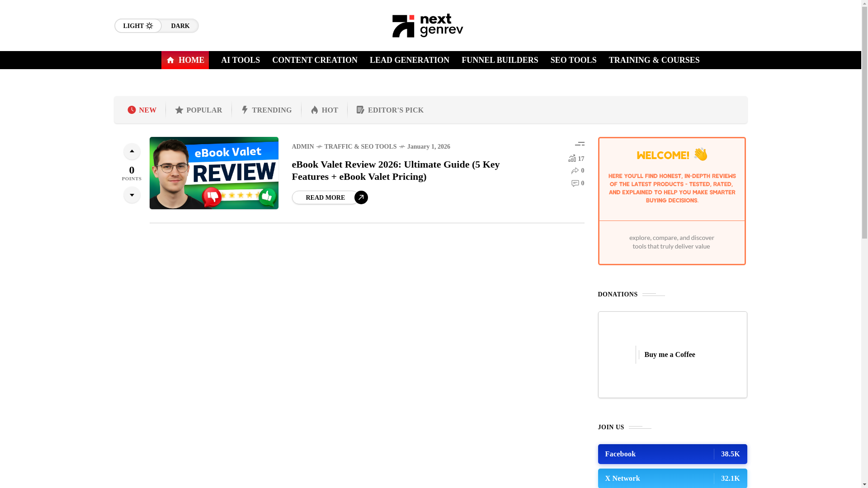Screen dimensions: 868x488
Task: Open the CONTENT CREATION menu
Action: click(315, 60)
